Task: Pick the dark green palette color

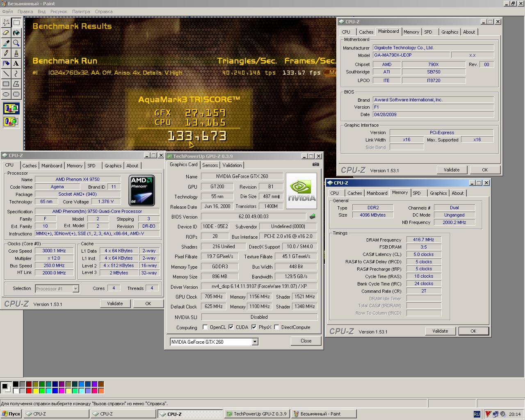Action: tap(42, 384)
